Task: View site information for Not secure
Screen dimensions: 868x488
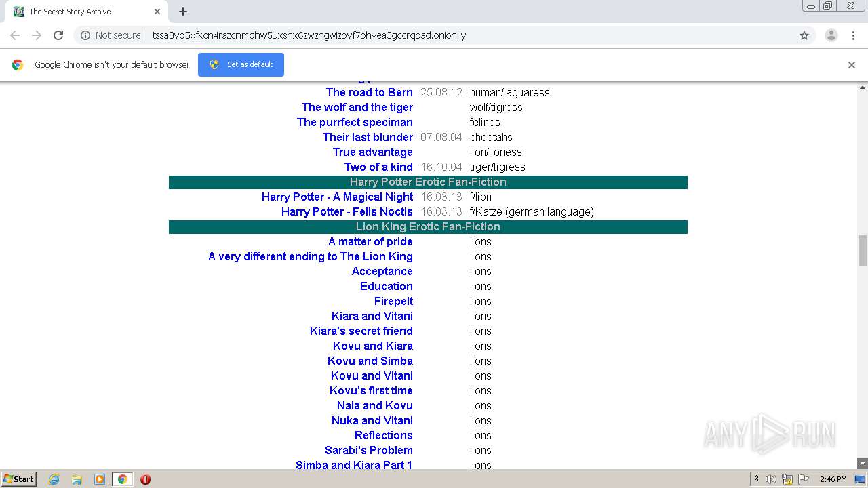Action: [111, 35]
